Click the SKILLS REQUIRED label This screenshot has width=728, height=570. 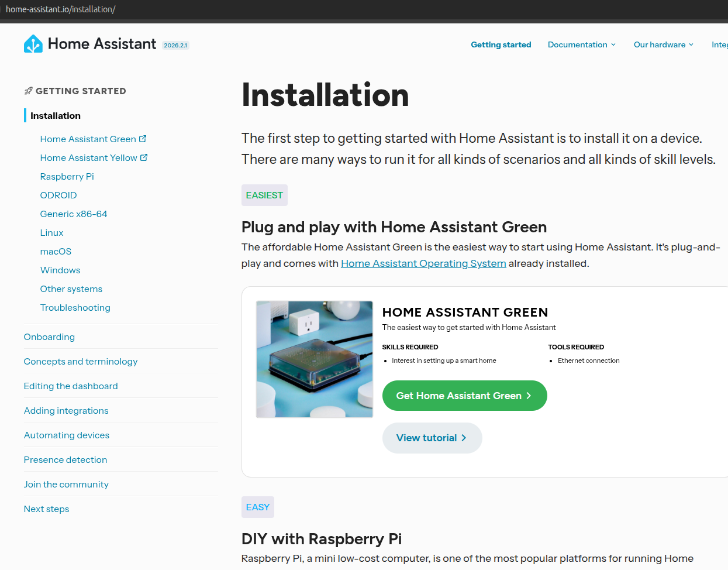[410, 347]
